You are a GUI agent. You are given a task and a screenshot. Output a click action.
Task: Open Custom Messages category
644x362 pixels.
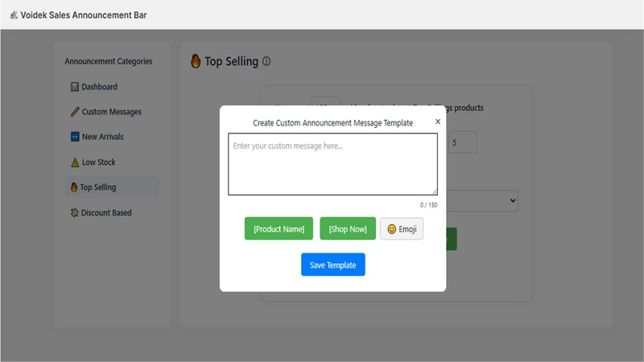coord(106,112)
